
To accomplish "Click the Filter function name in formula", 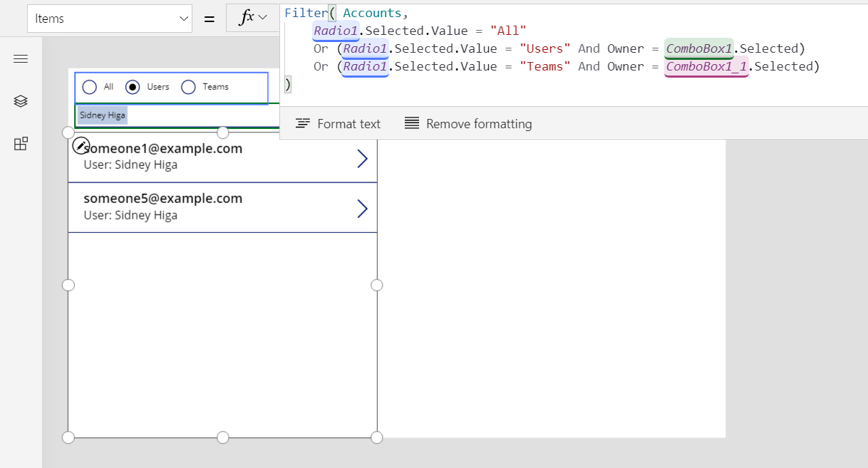I will click(x=306, y=13).
